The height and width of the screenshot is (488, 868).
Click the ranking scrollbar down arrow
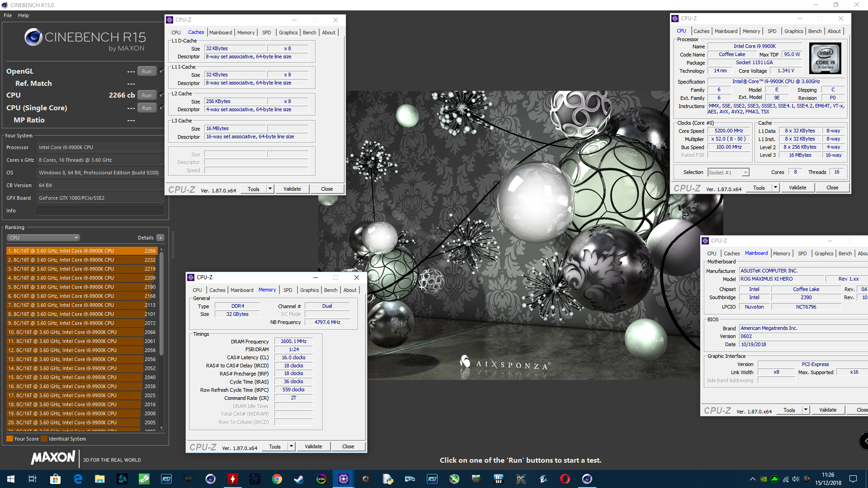[x=161, y=428]
